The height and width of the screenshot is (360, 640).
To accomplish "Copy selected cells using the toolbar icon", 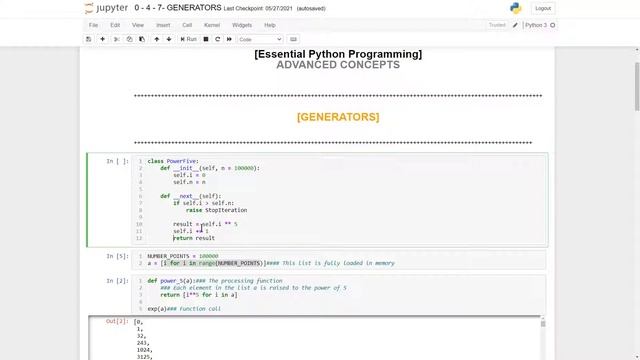I will click(x=129, y=39).
